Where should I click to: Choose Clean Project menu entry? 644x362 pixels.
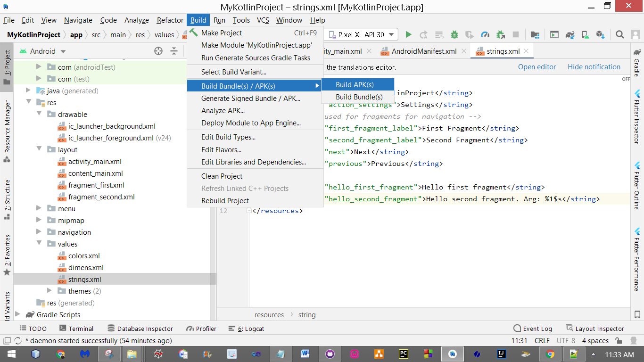(255, 176)
